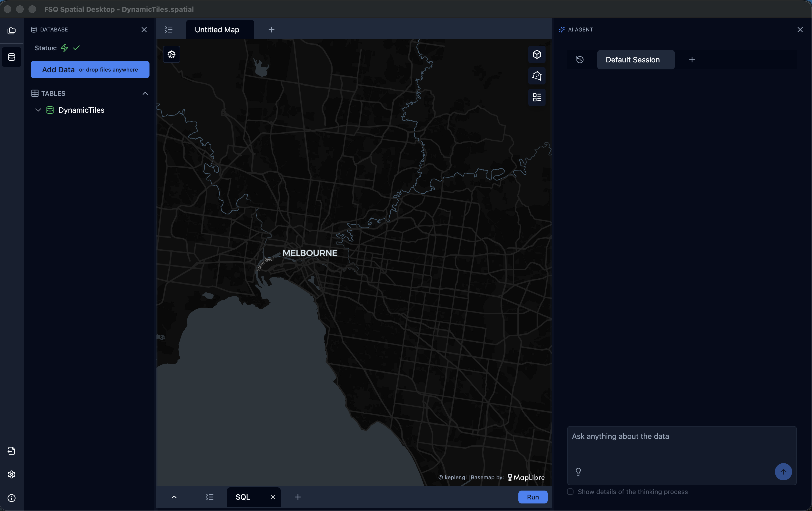The width and height of the screenshot is (812, 511).
Task: Expand the DynamicTiles table tree arrow
Action: [x=38, y=110]
